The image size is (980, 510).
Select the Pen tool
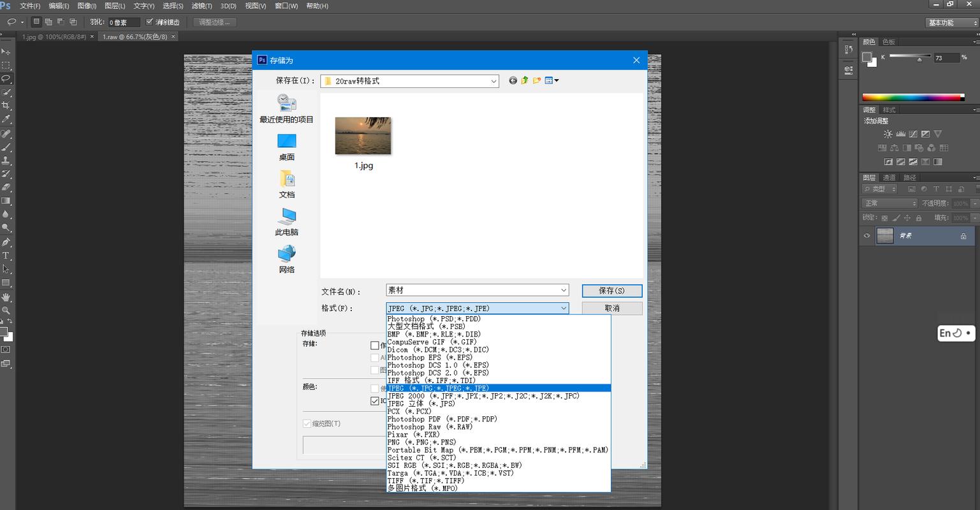click(6, 242)
